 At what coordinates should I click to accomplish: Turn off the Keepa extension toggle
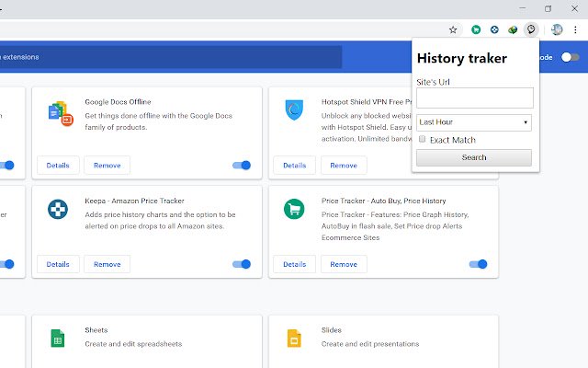(x=242, y=264)
